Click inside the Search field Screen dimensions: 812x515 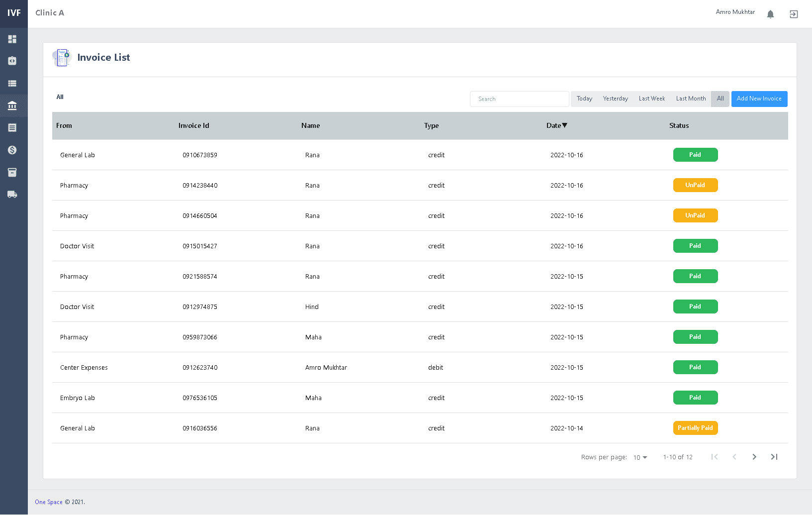(519, 99)
